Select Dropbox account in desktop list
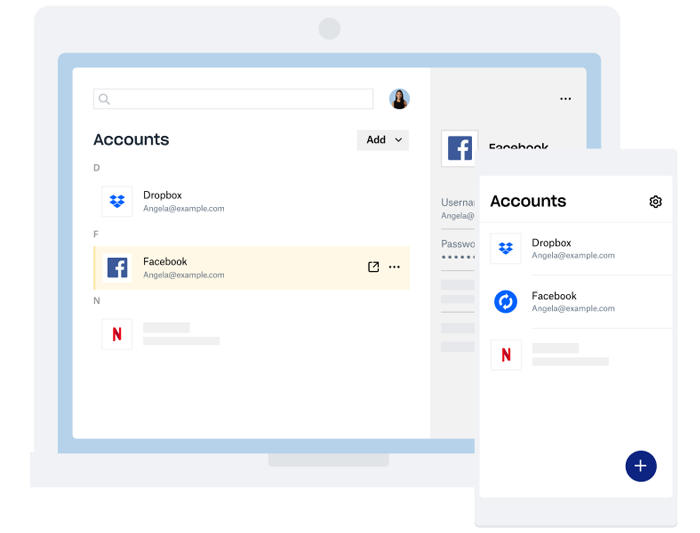700x533 pixels. point(251,201)
